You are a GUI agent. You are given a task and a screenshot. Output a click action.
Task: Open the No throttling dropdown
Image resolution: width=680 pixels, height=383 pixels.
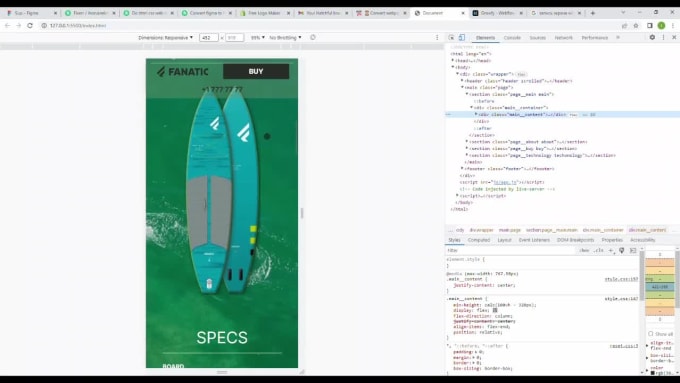coord(285,38)
